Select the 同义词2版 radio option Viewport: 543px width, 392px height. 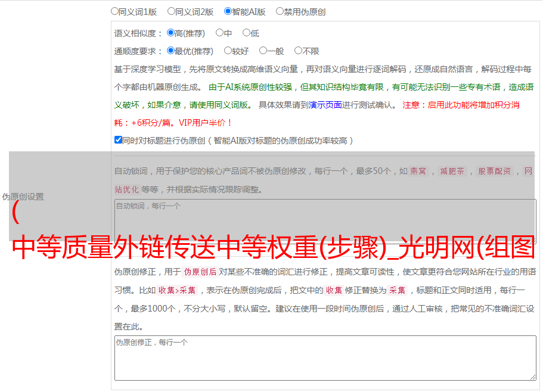click(x=171, y=11)
